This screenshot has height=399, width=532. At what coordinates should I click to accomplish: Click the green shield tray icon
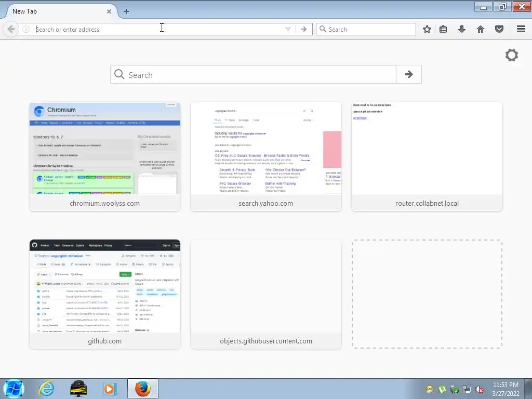[x=454, y=390]
